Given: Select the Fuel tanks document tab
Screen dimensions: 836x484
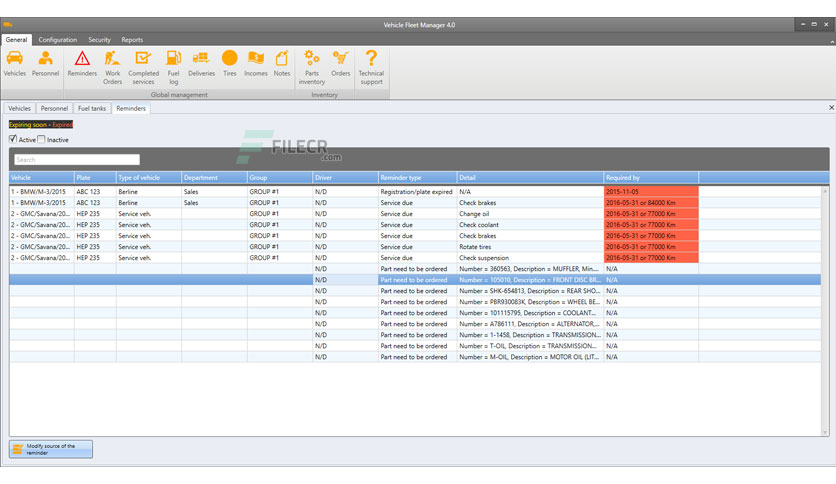Looking at the screenshot, I should pos(92,108).
